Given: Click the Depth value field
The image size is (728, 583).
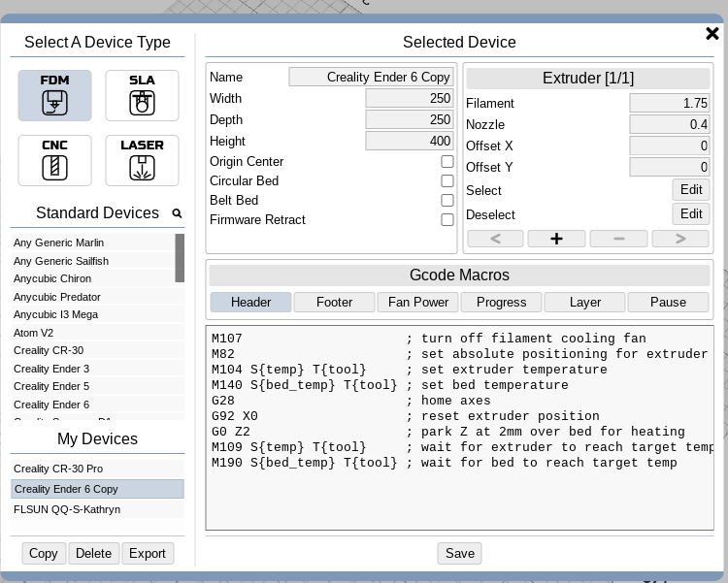Looking at the screenshot, I should click(409, 119).
